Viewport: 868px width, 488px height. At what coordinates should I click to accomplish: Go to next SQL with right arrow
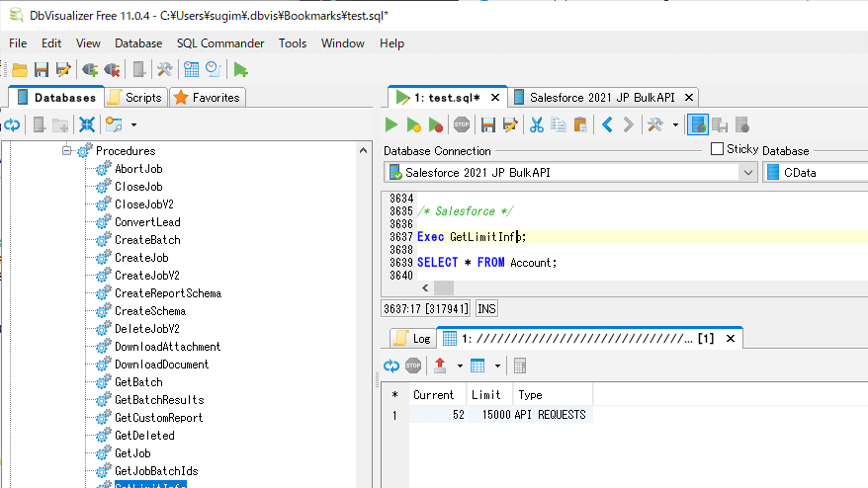(629, 125)
